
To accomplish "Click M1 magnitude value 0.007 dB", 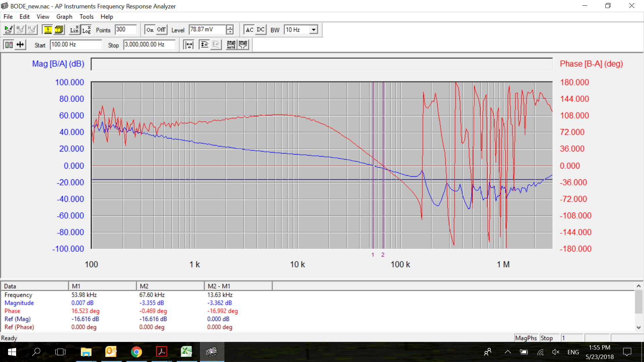I will [83, 303].
